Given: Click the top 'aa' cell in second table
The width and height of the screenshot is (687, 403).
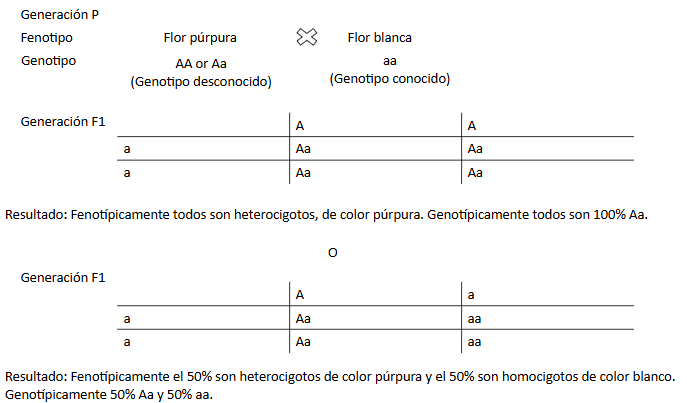Looking at the screenshot, I should [x=475, y=319].
